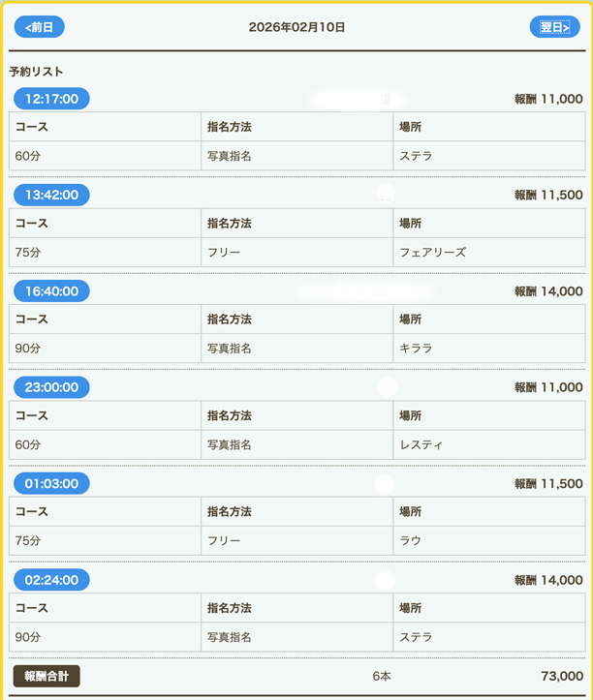Select the ラウ location cell

pos(410,540)
